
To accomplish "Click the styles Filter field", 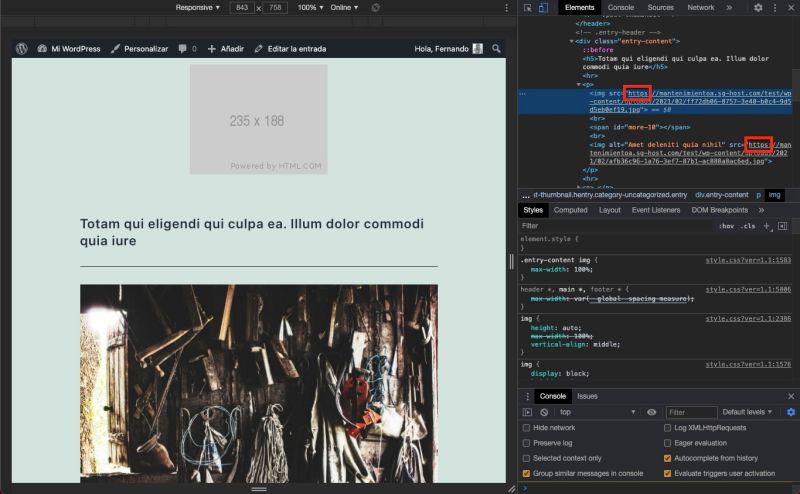I will (x=615, y=226).
